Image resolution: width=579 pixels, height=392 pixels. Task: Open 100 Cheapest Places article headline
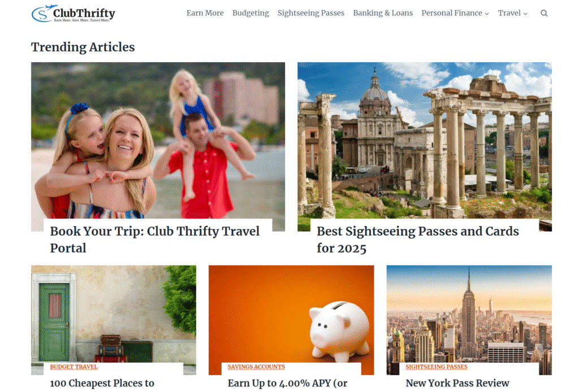point(102,383)
